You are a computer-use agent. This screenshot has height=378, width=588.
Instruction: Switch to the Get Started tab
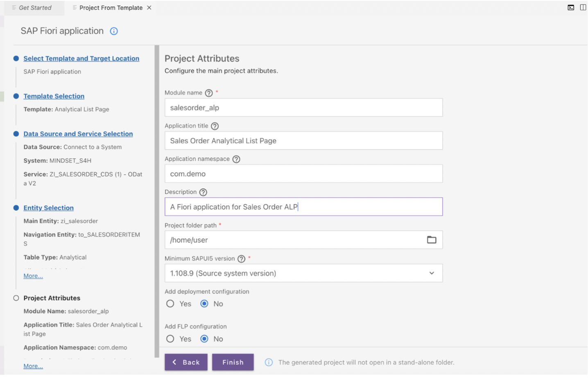click(34, 7)
